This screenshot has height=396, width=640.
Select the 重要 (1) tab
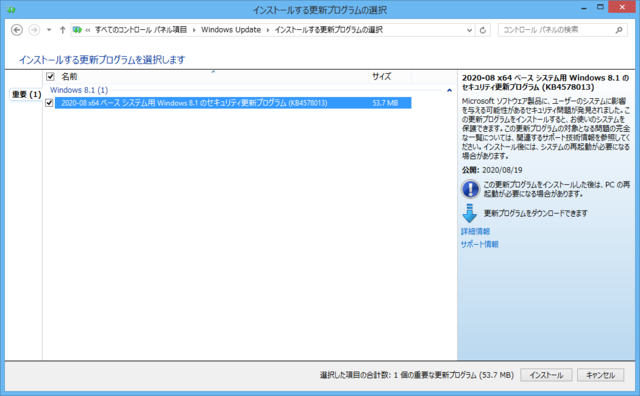(x=27, y=94)
